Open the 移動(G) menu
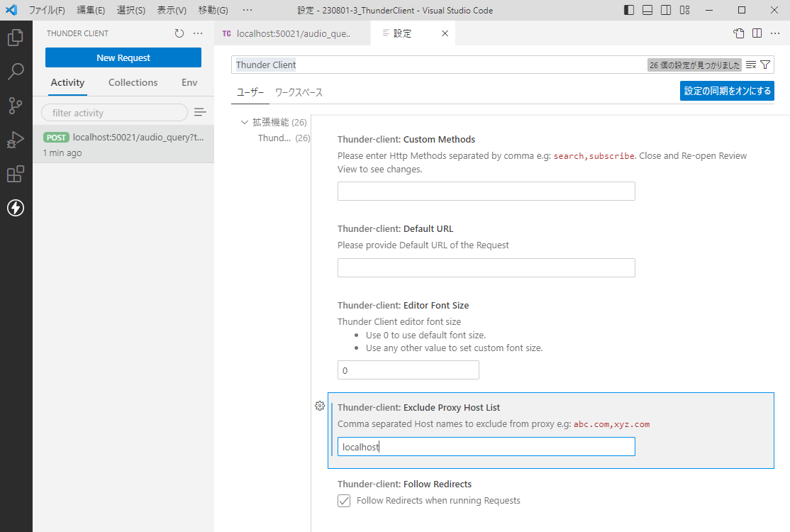Image resolution: width=790 pixels, height=532 pixels. click(x=213, y=10)
